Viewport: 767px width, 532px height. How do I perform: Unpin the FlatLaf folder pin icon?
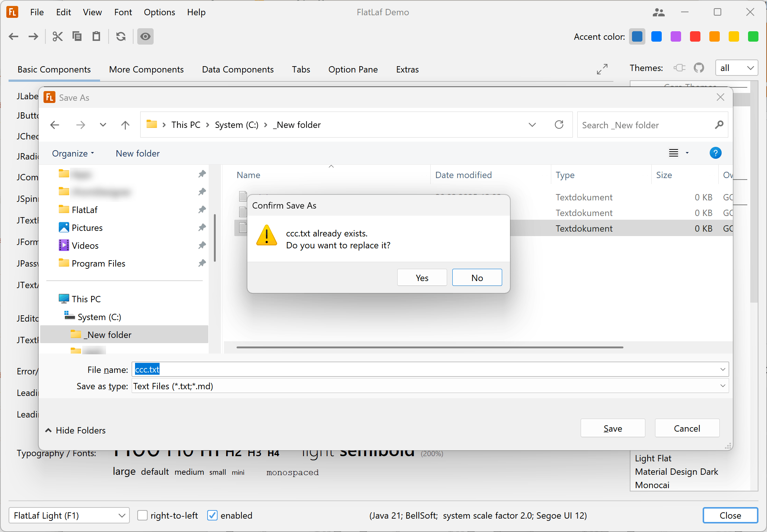(x=202, y=209)
